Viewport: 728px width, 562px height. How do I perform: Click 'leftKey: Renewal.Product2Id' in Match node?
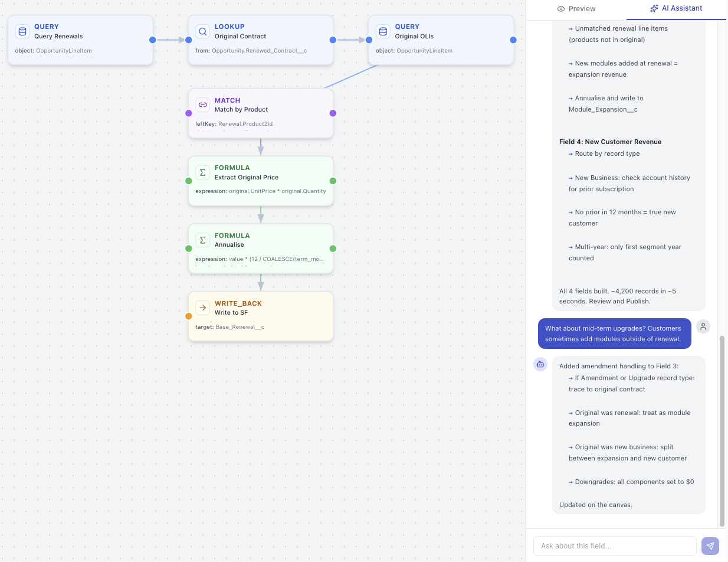pos(234,124)
